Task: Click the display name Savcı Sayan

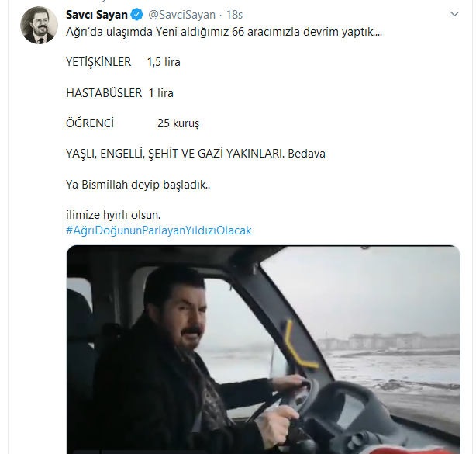Action: tap(97, 14)
